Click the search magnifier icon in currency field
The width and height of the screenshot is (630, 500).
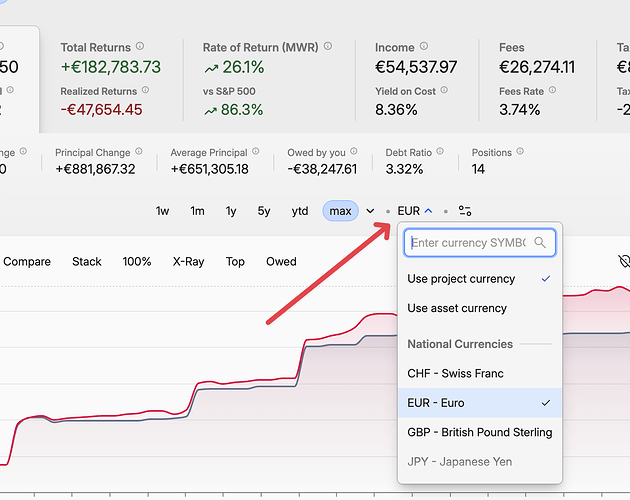[540, 242]
